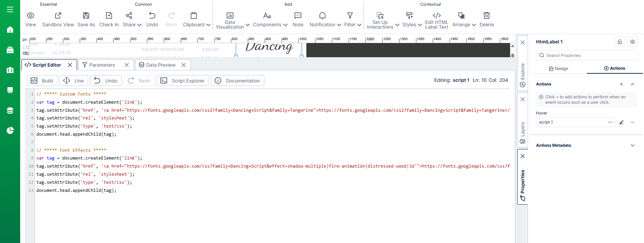Screen dimensions: 644x243
Task: Click Redo in the script editor
Action: click(x=139, y=80)
